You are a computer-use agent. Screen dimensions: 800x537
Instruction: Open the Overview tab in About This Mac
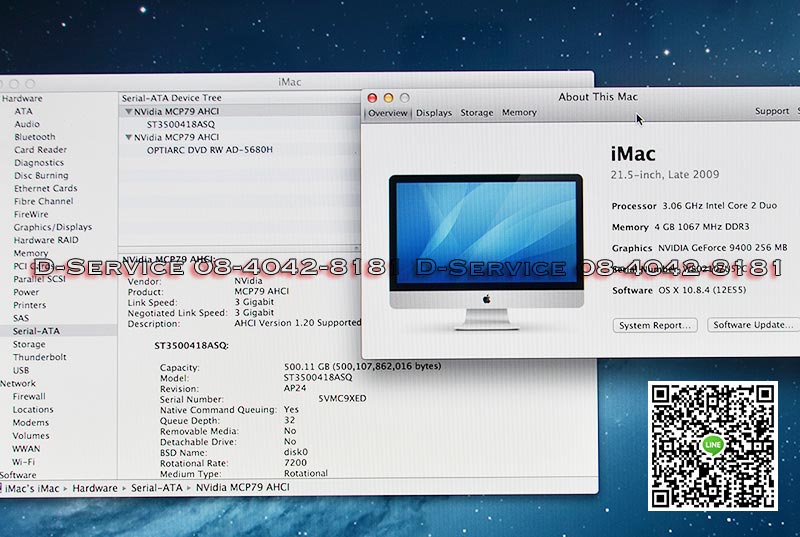tap(388, 113)
